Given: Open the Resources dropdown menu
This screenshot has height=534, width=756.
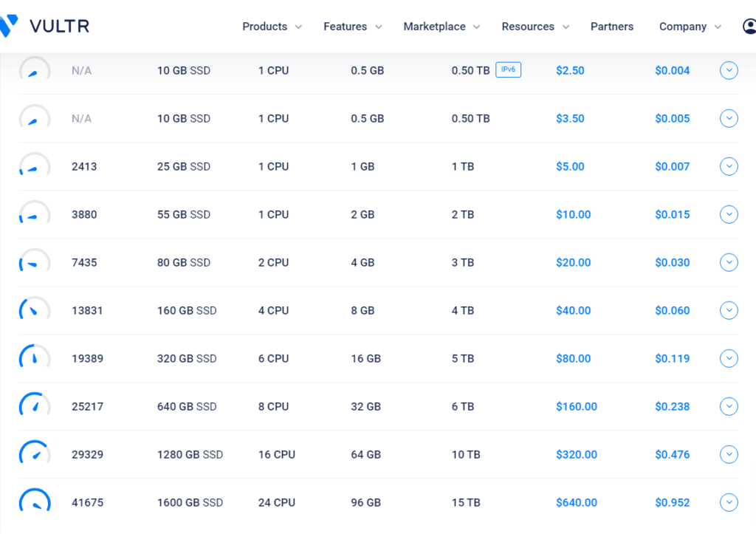Looking at the screenshot, I should pos(535,27).
